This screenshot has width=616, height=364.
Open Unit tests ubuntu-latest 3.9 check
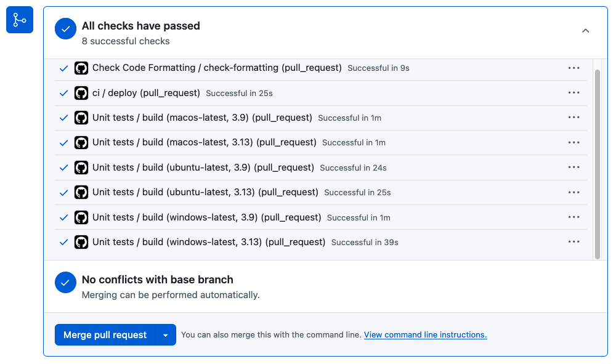coord(203,168)
